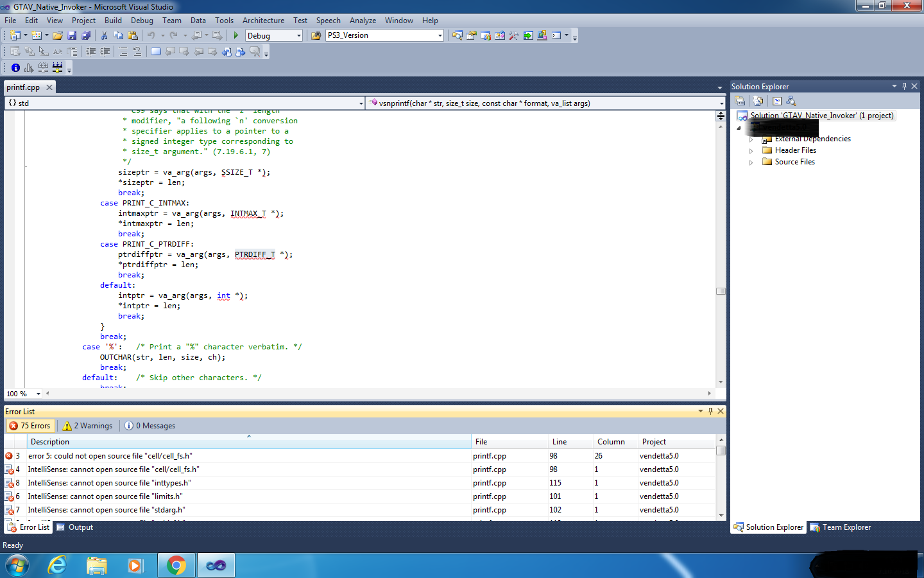Expand the Header Files folder

(751, 151)
